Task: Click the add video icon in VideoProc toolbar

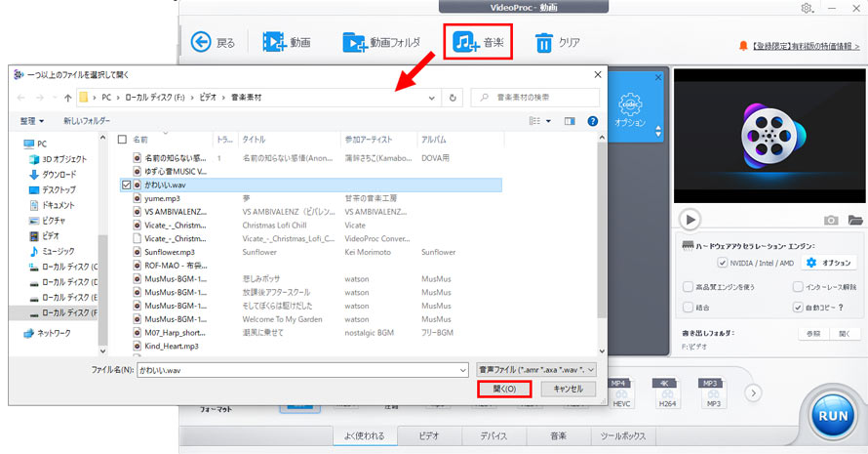Action: coord(273,42)
